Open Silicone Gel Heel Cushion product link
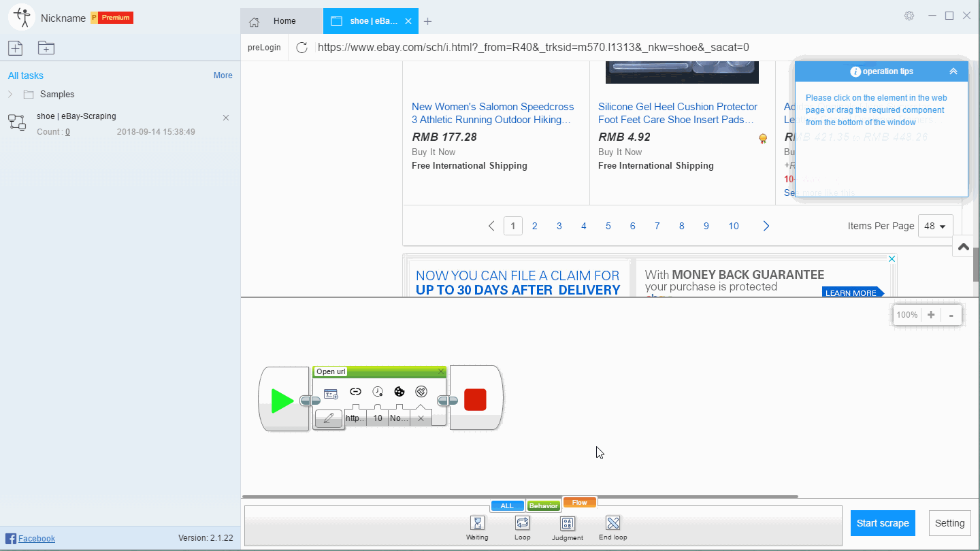This screenshot has height=551, width=980. 678,113
